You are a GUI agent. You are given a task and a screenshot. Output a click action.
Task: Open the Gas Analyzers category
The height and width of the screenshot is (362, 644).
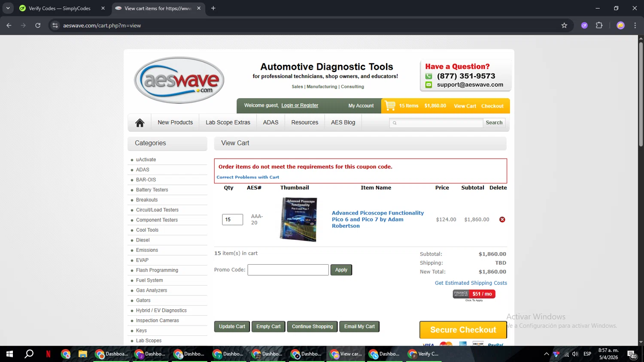point(152,290)
